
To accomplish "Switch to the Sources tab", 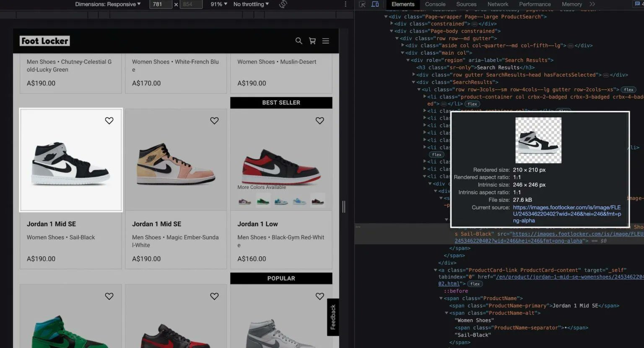I will pos(466,4).
